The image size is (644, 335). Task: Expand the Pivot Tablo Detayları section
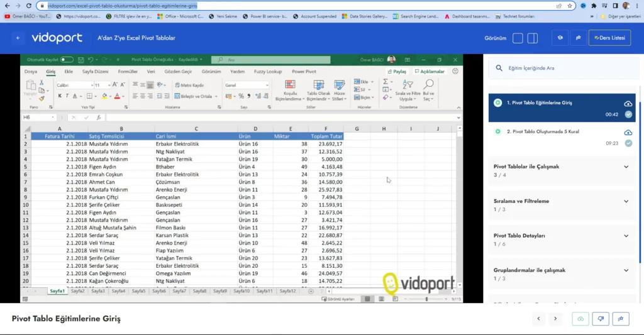626,236
